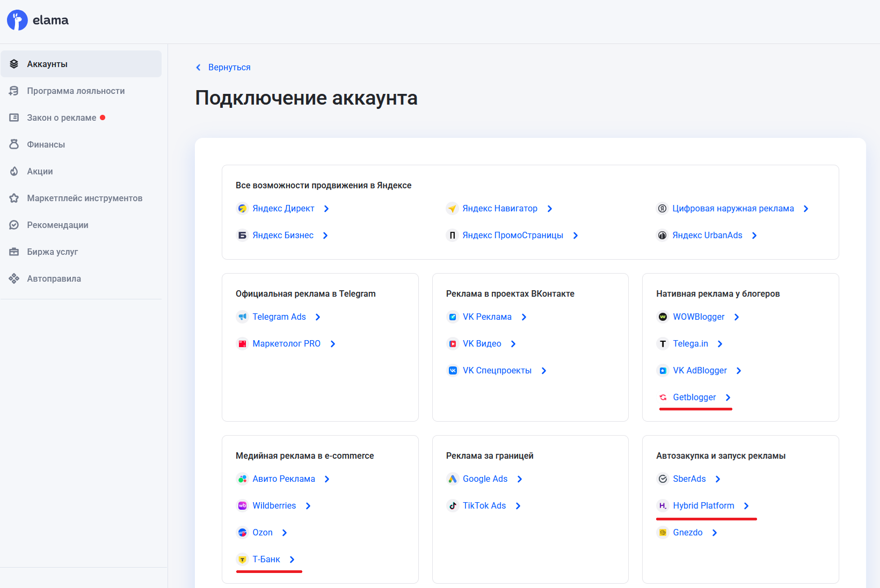880x588 pixels.
Task: Click the Wildberries purple icon
Action: [243, 506]
